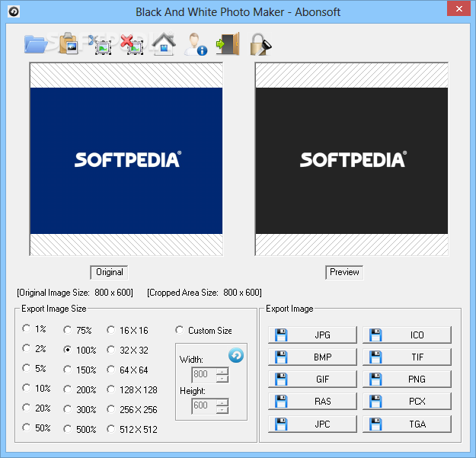Select the 1% export size

[x=34, y=328]
